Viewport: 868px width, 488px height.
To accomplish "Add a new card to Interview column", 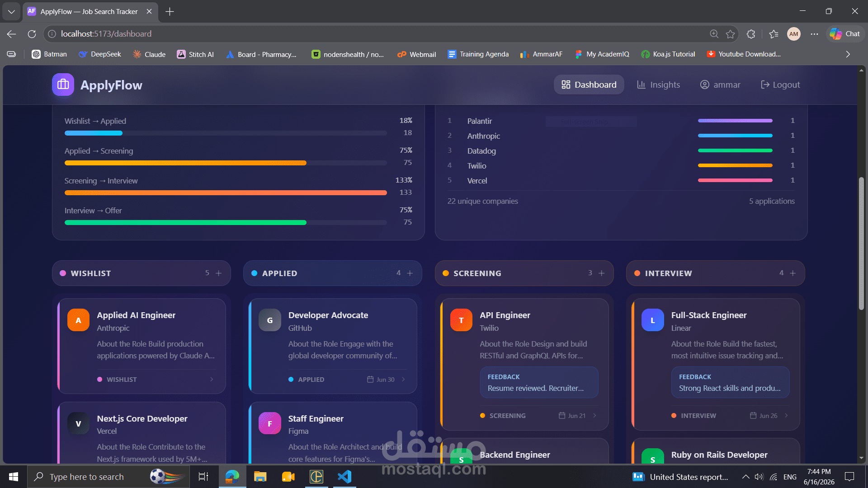I will [793, 273].
